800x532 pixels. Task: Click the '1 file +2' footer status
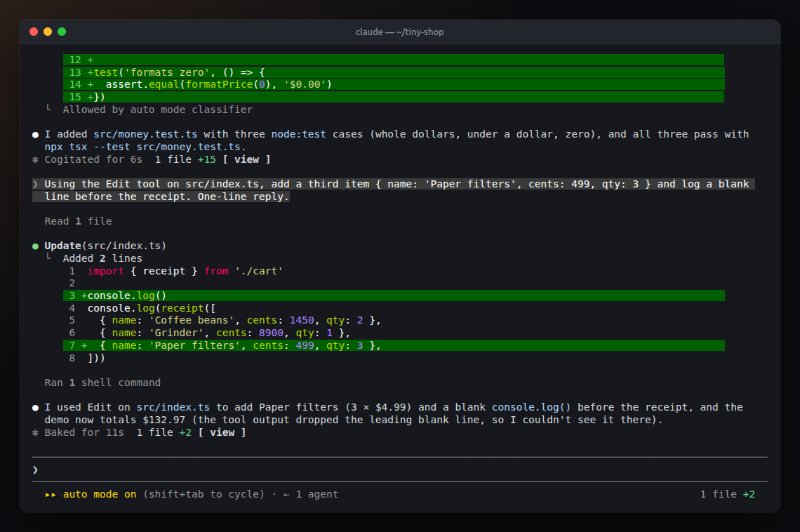click(x=728, y=494)
